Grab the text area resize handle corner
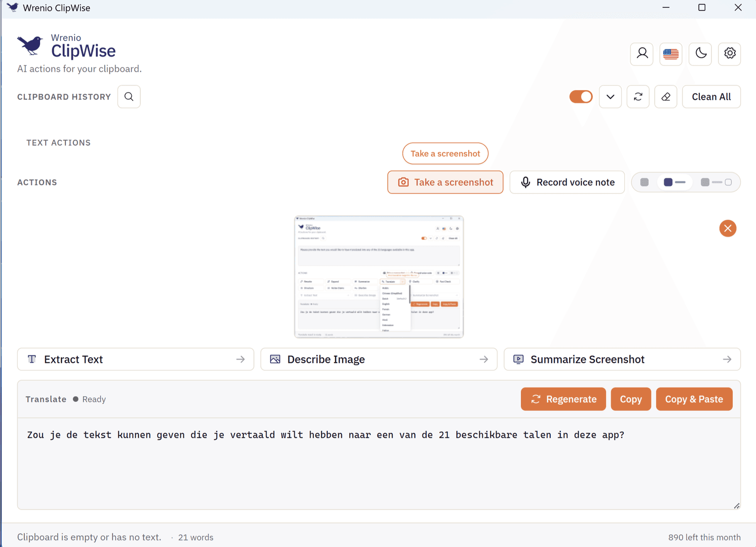The height and width of the screenshot is (547, 756). coord(737,505)
